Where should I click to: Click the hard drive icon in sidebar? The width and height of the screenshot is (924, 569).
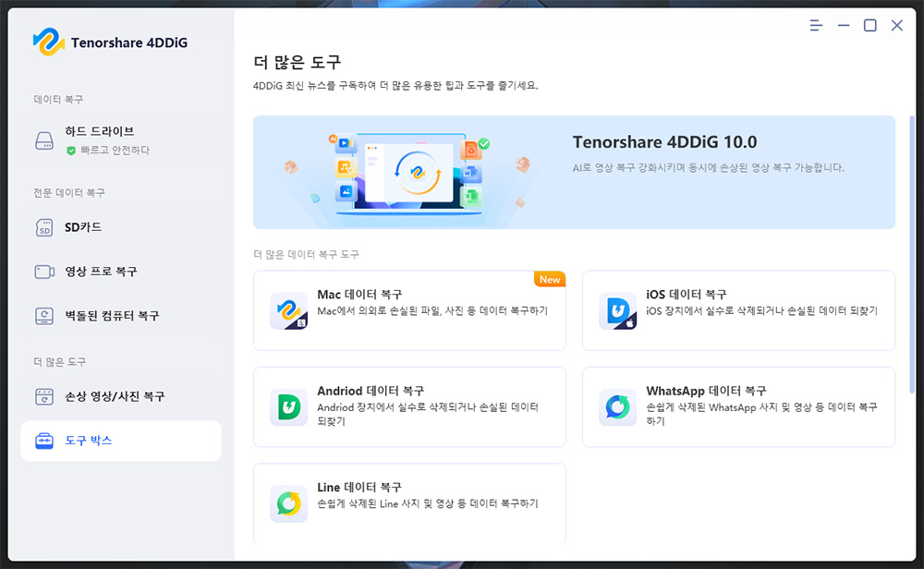point(44,140)
